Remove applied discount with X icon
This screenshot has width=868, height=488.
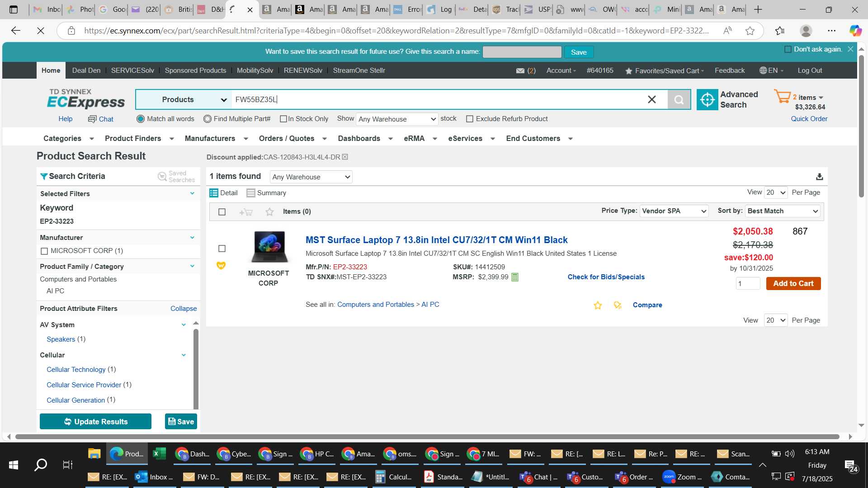click(345, 157)
